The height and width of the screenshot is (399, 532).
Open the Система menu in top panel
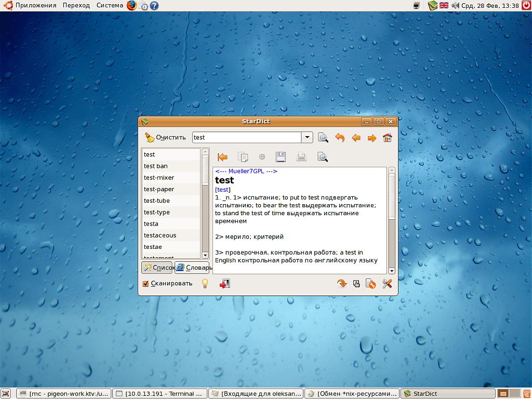(x=110, y=5)
